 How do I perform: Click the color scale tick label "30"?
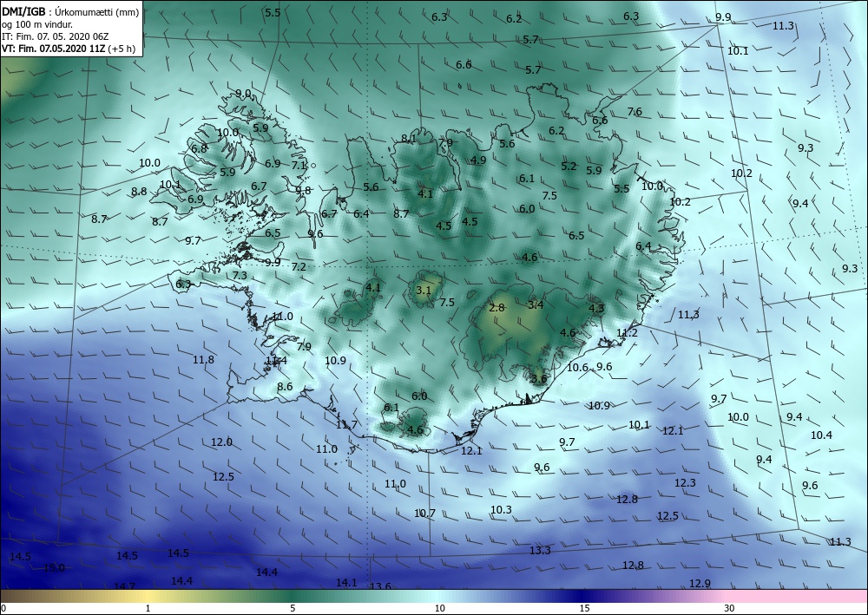[x=730, y=608]
